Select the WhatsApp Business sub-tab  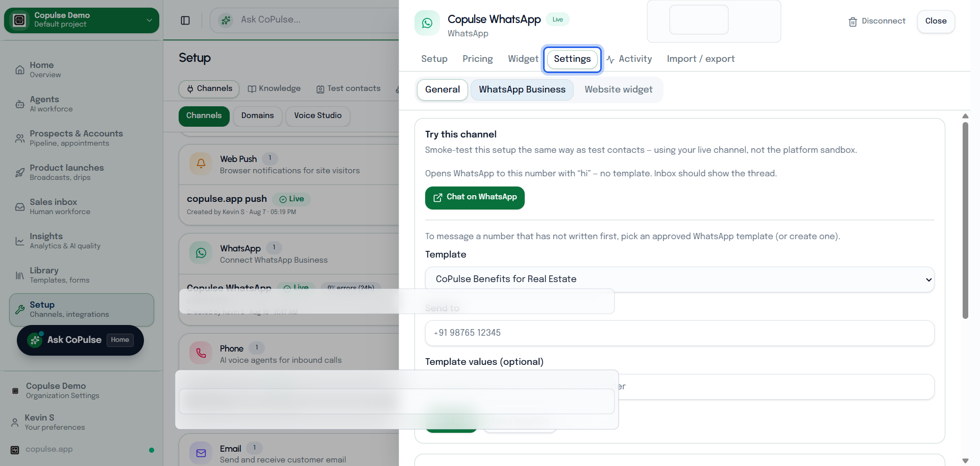coord(522,90)
